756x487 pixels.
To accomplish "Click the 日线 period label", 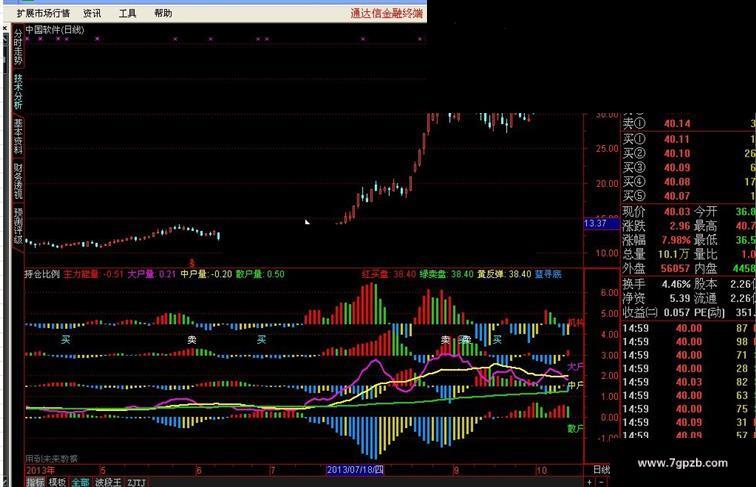I will click(x=601, y=470).
